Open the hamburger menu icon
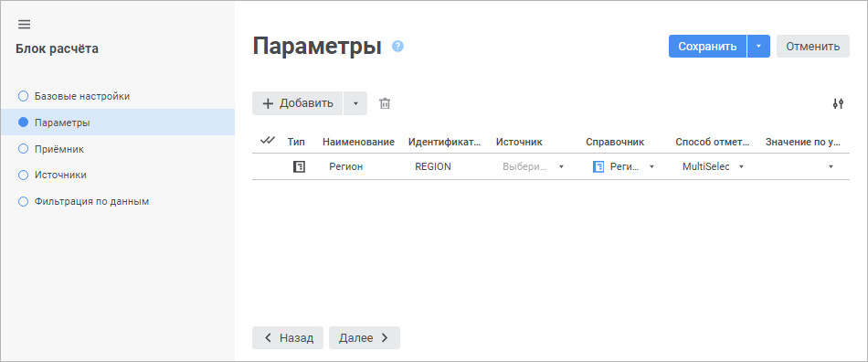This screenshot has width=868, height=362. pyautogui.click(x=24, y=25)
